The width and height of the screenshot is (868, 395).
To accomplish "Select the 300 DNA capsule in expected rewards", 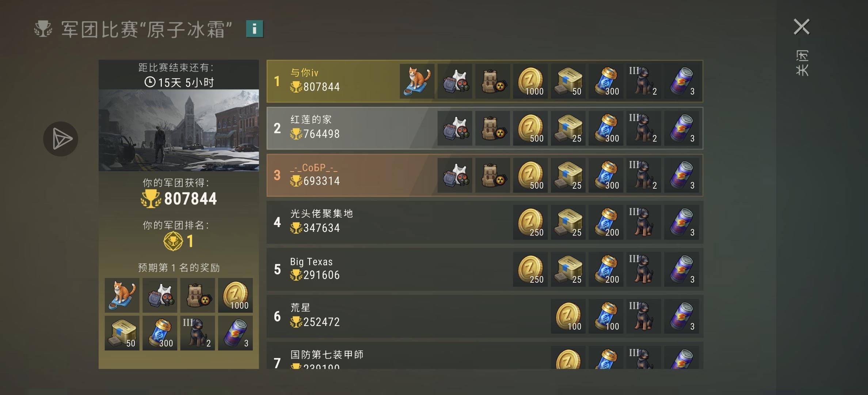I will pyautogui.click(x=160, y=333).
